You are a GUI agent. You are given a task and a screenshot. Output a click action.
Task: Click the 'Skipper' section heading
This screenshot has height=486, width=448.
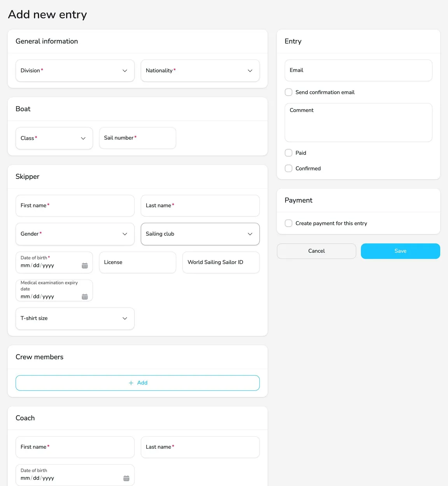coord(27,177)
